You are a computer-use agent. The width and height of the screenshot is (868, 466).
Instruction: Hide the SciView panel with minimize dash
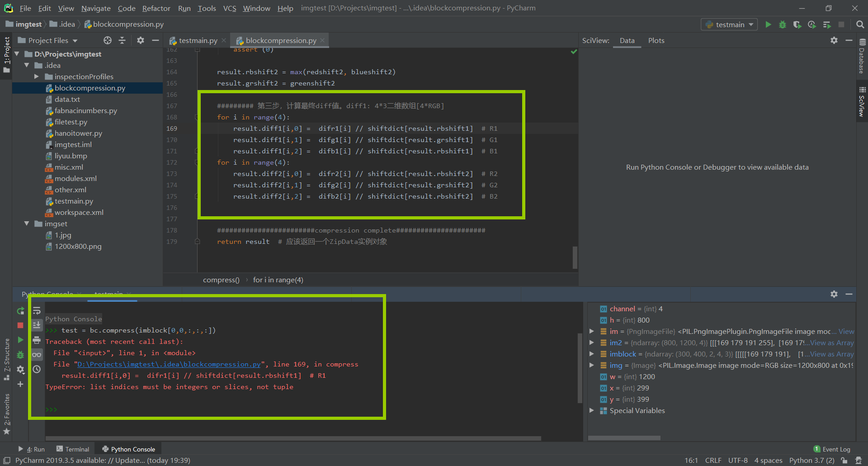pos(849,40)
